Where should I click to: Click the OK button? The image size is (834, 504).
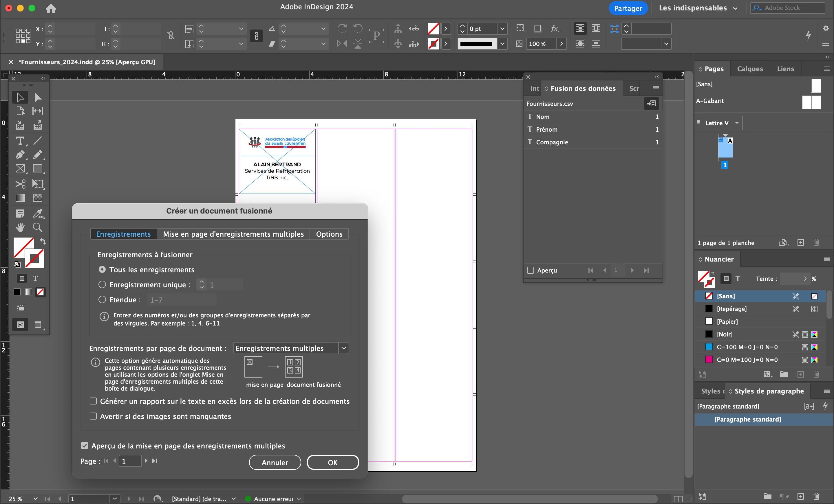pyautogui.click(x=332, y=462)
